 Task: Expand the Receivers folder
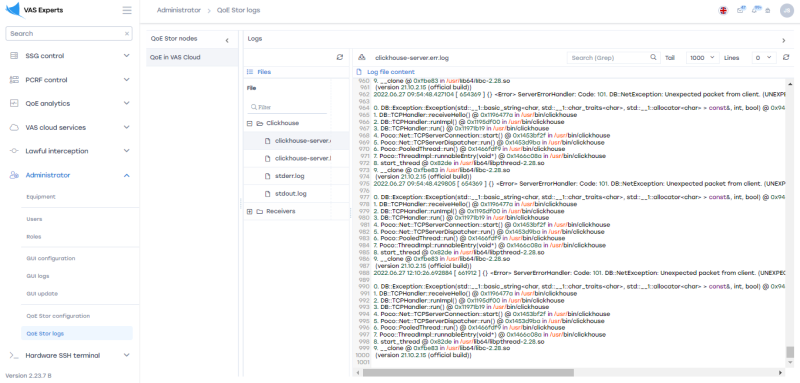point(249,211)
